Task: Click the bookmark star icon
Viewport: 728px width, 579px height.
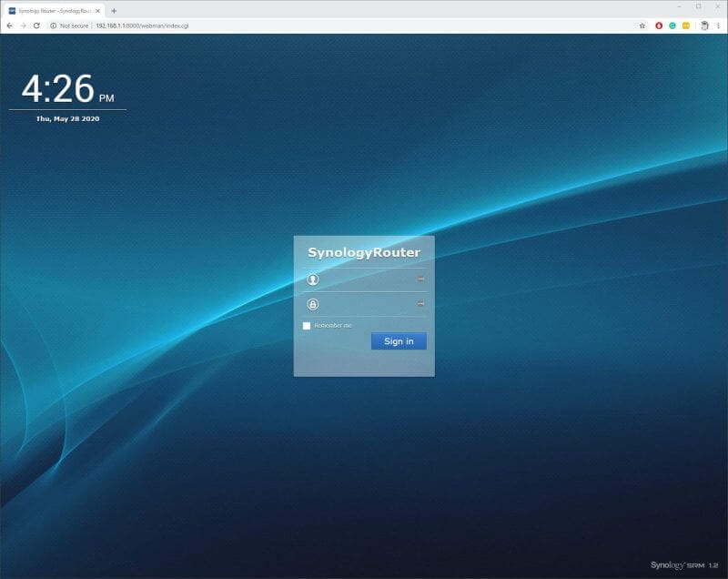Action: coord(642,26)
